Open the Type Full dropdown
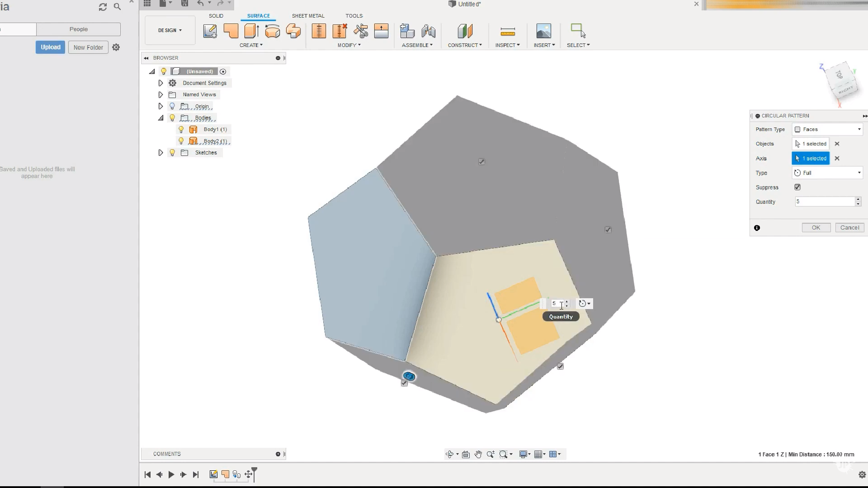This screenshot has width=868, height=488. coord(827,173)
